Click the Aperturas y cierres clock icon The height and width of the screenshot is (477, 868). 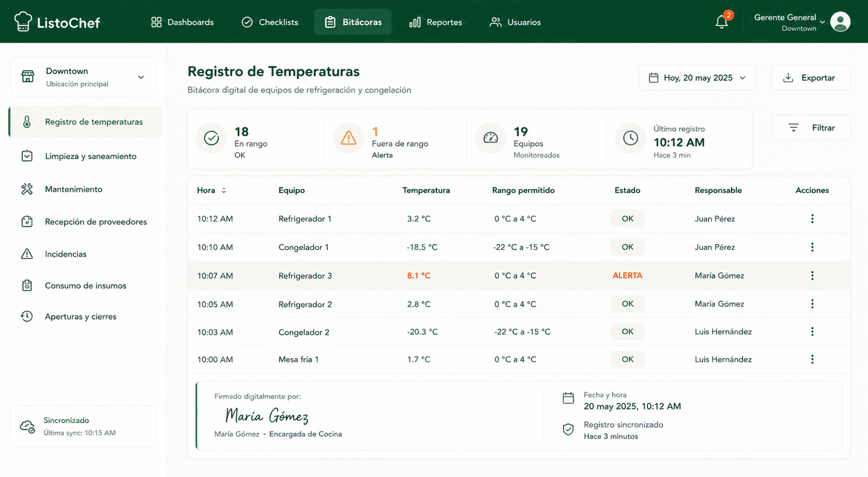click(x=27, y=316)
